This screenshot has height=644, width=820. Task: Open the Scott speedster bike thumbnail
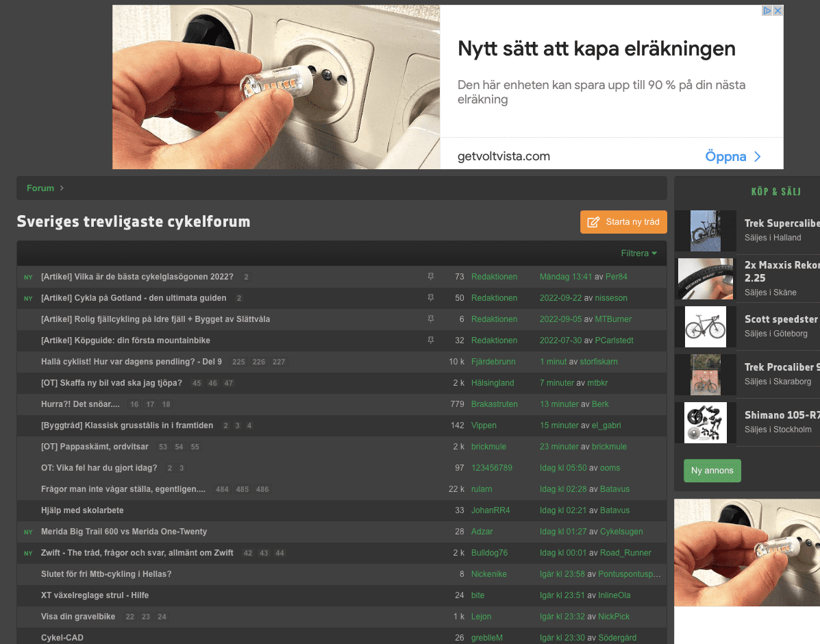pos(705,327)
